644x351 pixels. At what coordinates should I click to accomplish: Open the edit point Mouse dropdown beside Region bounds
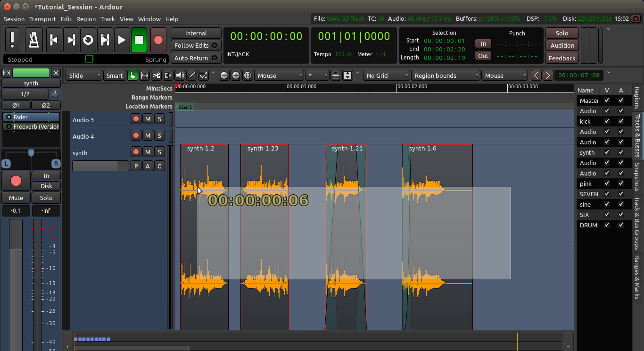(x=504, y=75)
